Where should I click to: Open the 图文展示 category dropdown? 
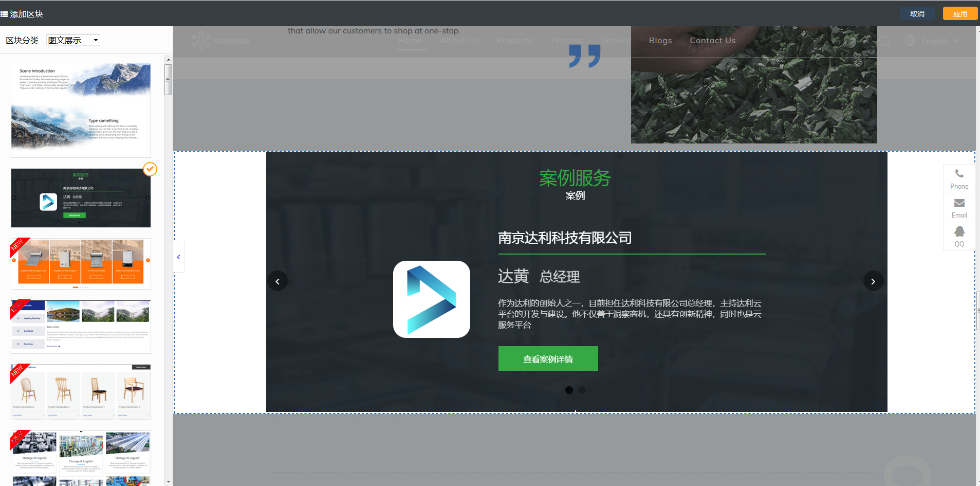click(x=73, y=40)
